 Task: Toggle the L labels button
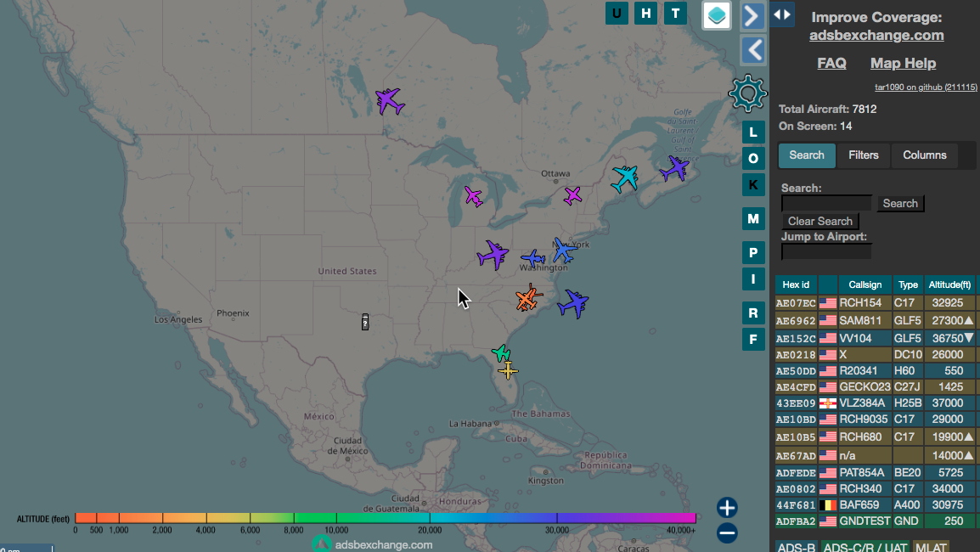point(753,132)
